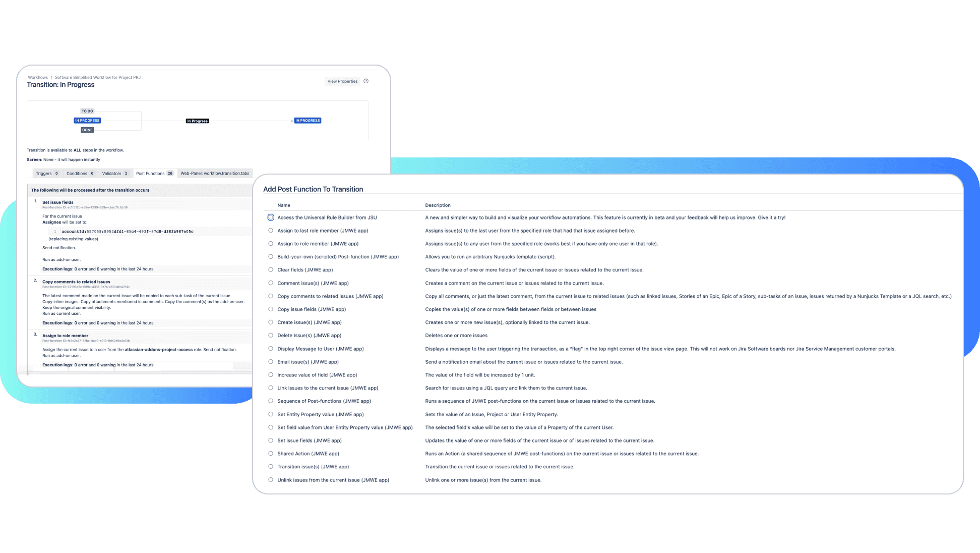The image size is (980, 553).
Task: Click the Description column header
Action: click(438, 205)
